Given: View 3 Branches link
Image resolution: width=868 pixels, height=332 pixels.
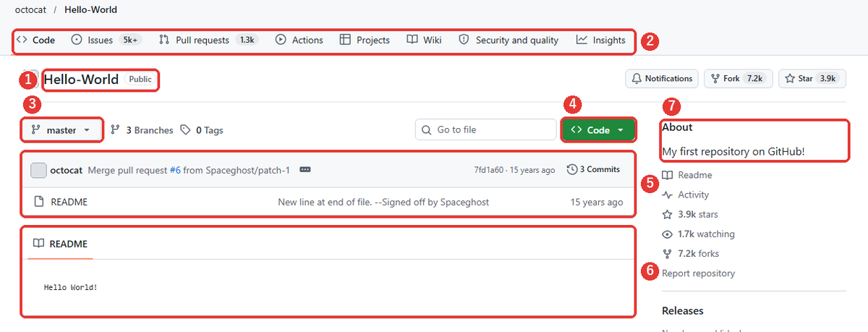Looking at the screenshot, I should click(x=142, y=130).
